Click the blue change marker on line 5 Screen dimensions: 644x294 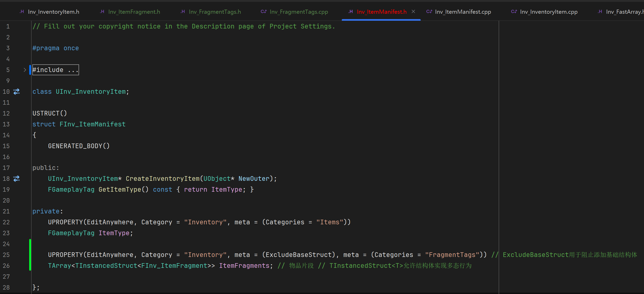pyautogui.click(x=30, y=70)
